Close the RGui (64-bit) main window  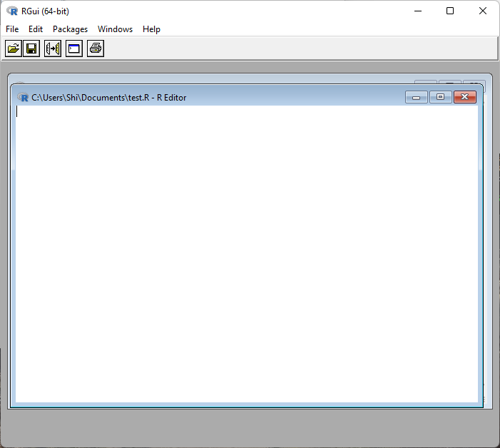tap(482, 11)
